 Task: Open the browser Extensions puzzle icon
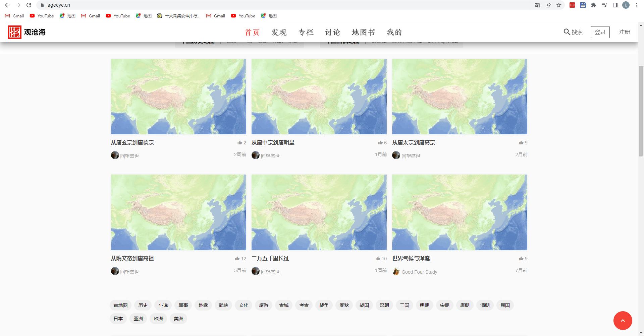[x=594, y=5]
